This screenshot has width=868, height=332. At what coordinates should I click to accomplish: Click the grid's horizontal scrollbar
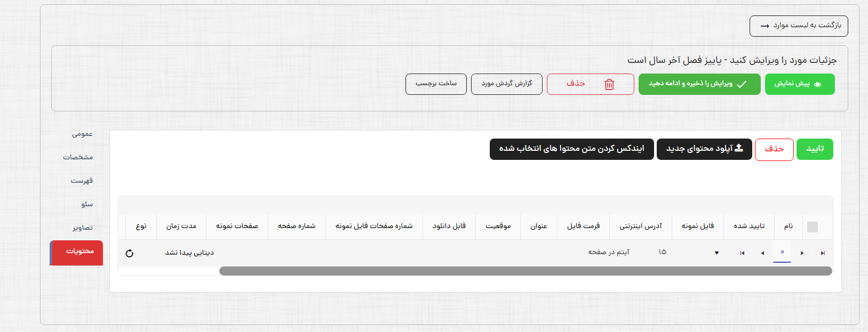coord(525,271)
